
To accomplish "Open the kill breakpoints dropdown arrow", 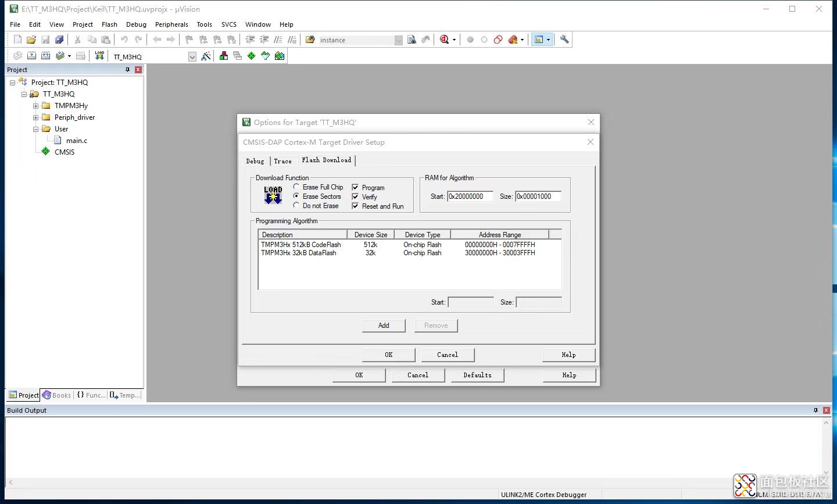I will click(x=522, y=40).
